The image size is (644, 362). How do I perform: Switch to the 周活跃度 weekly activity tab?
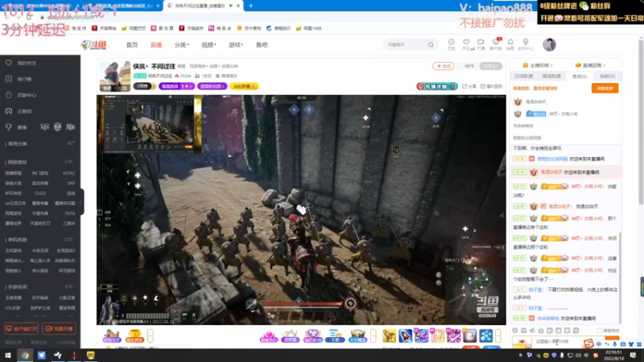pos(551,76)
